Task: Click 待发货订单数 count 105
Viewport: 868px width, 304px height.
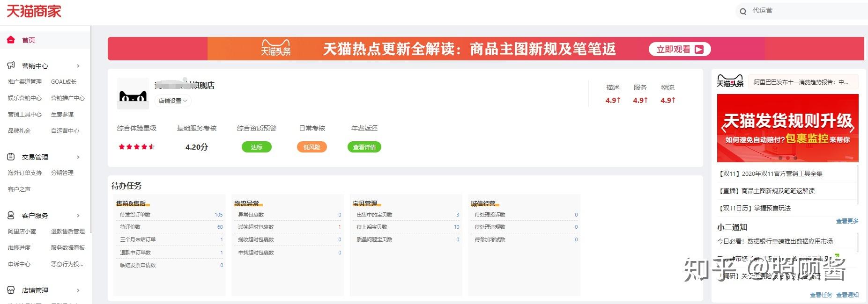Action: [x=219, y=215]
